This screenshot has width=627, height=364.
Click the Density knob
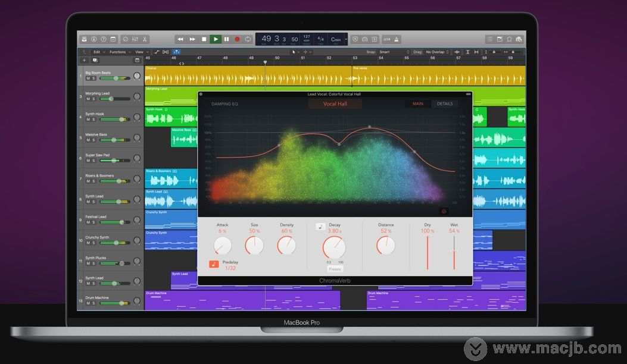(x=286, y=245)
